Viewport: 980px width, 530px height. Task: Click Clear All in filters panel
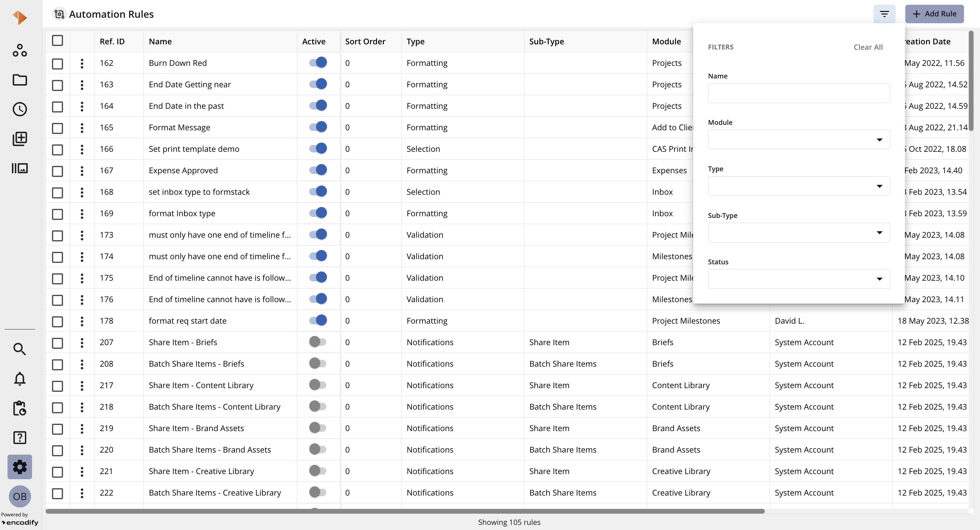pos(868,47)
